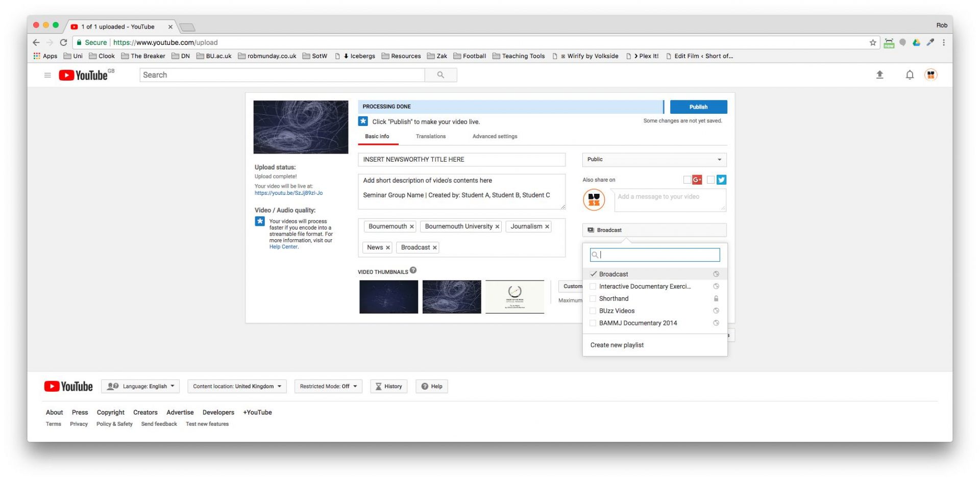Screen dimensions: 980x481
Task: Click the History footer button
Action: 388,386
